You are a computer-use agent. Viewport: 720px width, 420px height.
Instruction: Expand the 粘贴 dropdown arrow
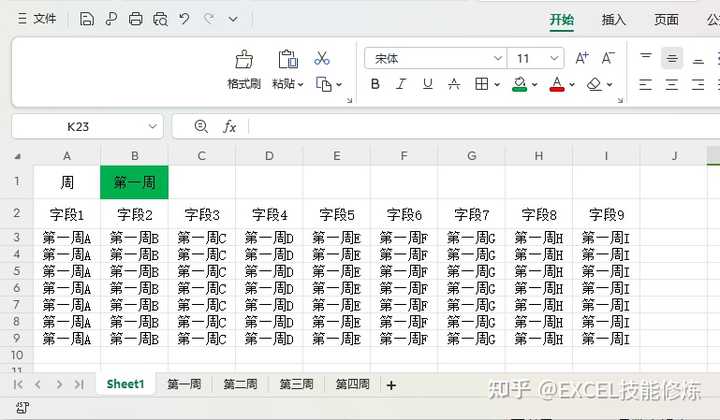click(x=300, y=84)
